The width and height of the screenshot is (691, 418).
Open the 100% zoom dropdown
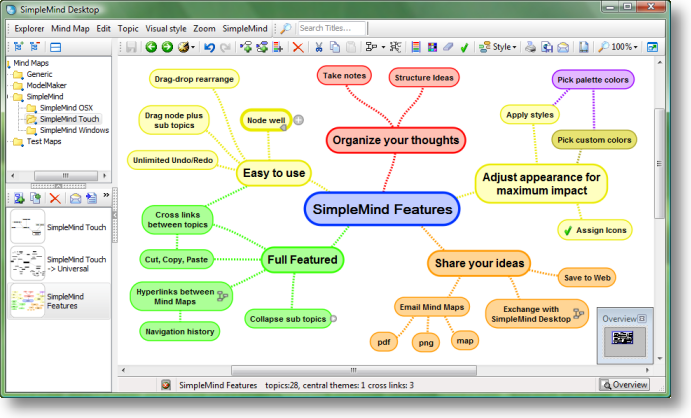tap(618, 47)
